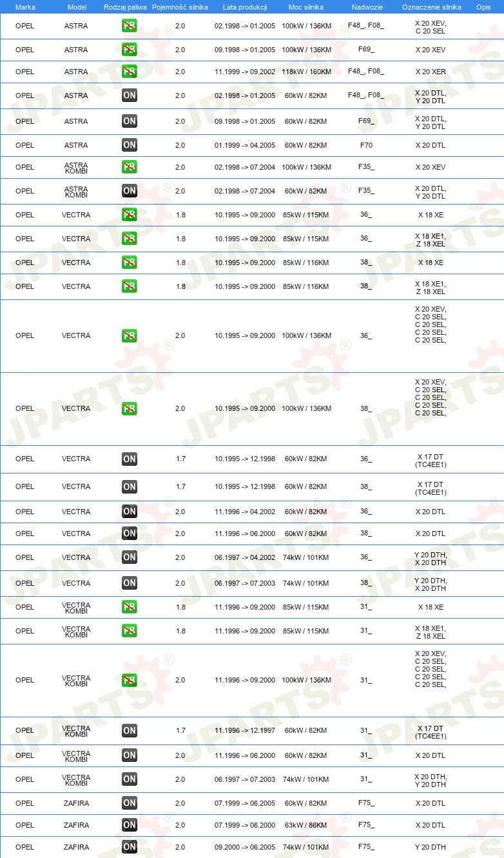504x858 pixels.
Task: Click 85kW / 116KM in VECTRA X 18 XE row
Action: pyautogui.click(x=306, y=263)
